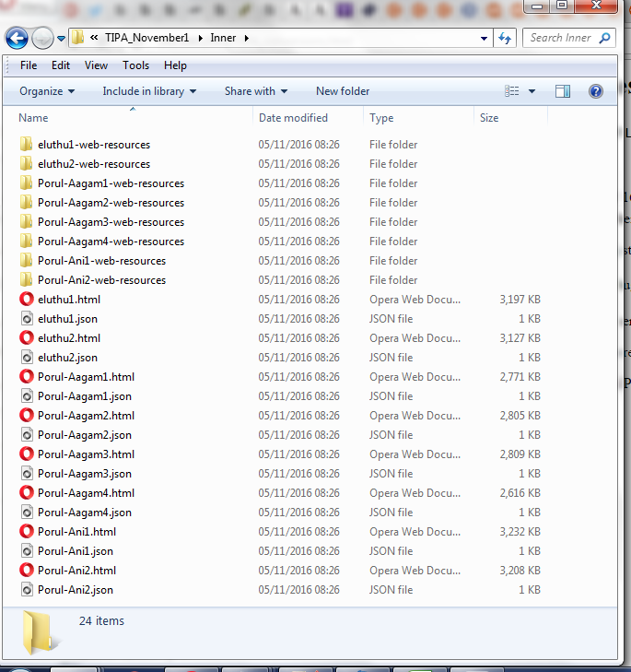Click file name Porul-Ani1.json
Image resolution: width=631 pixels, height=672 pixels.
76,551
